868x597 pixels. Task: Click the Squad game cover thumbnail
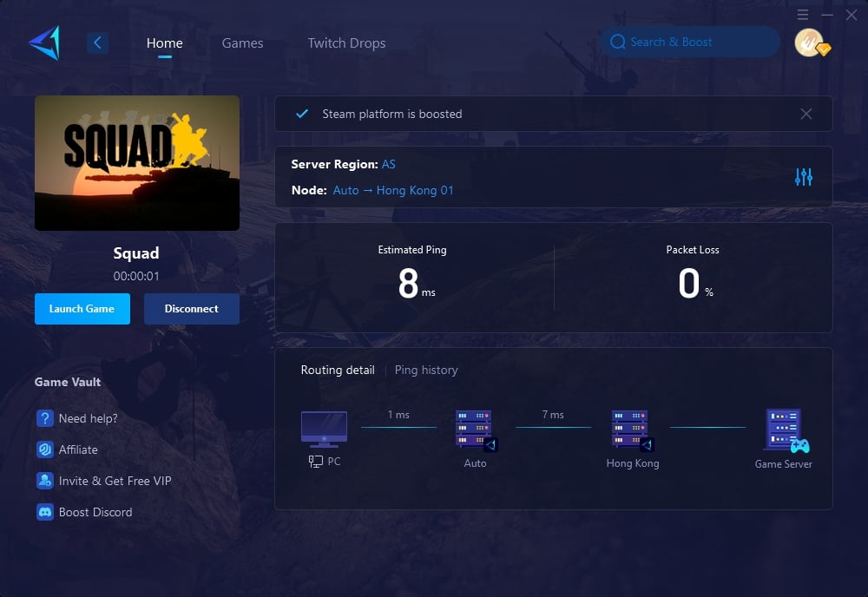137,163
